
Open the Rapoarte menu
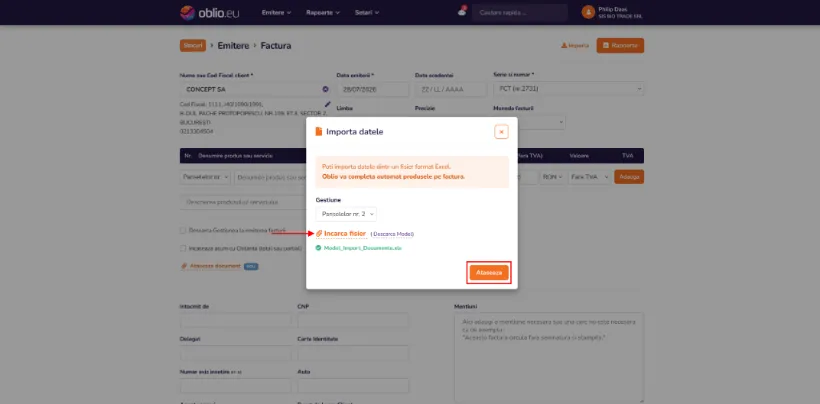point(323,13)
